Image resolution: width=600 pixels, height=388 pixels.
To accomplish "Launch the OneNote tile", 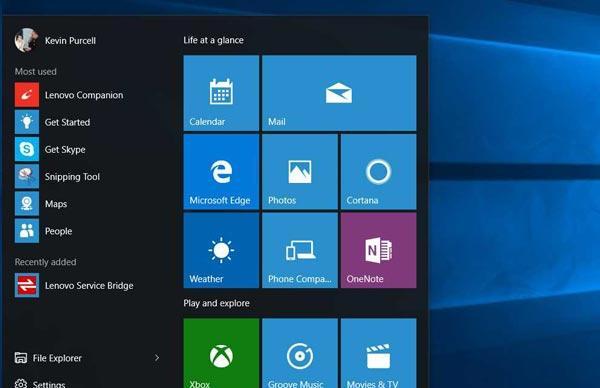I will pos(378,250).
